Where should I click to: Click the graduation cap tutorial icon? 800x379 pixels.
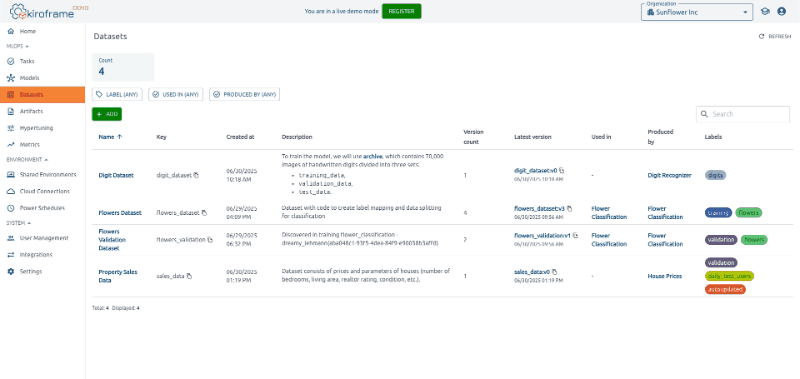(x=765, y=11)
